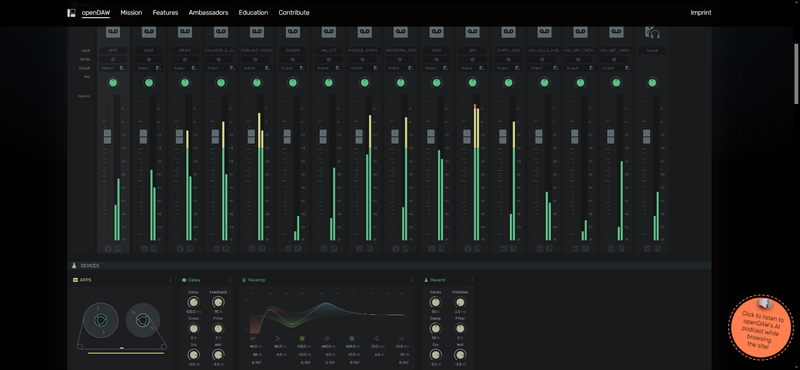
Task: Select the SFX channel tape icon
Action: point(472,32)
